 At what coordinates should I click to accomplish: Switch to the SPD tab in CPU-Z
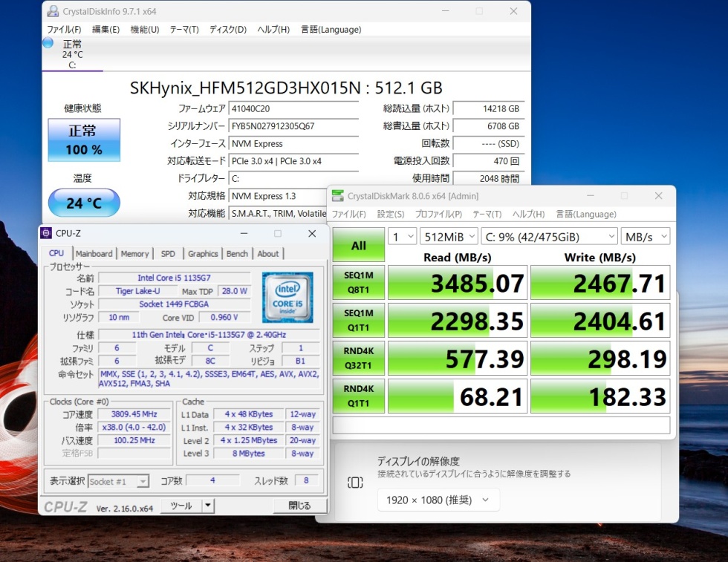[168, 253]
